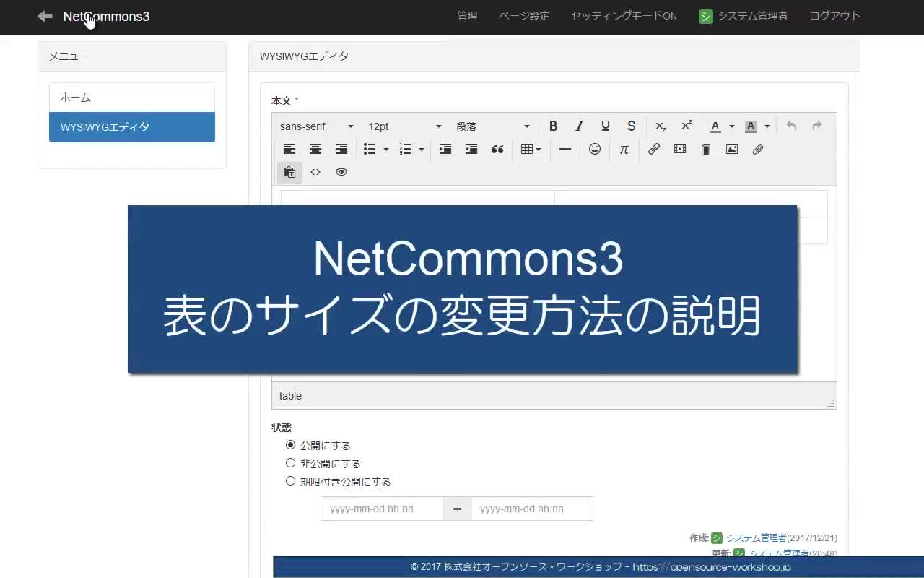Image resolution: width=924 pixels, height=578 pixels.
Task: Select 非公開にする radio option
Action: (291, 463)
